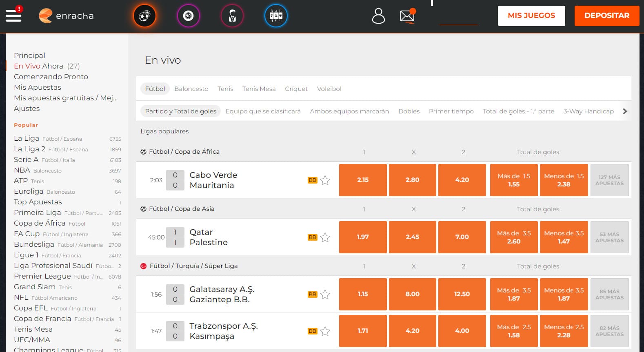Open the hamburger main menu

pyautogui.click(x=13, y=15)
